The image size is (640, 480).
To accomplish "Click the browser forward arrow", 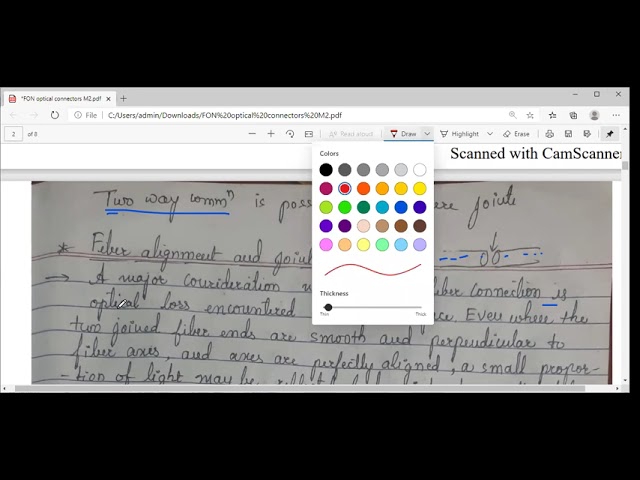I will (34, 116).
